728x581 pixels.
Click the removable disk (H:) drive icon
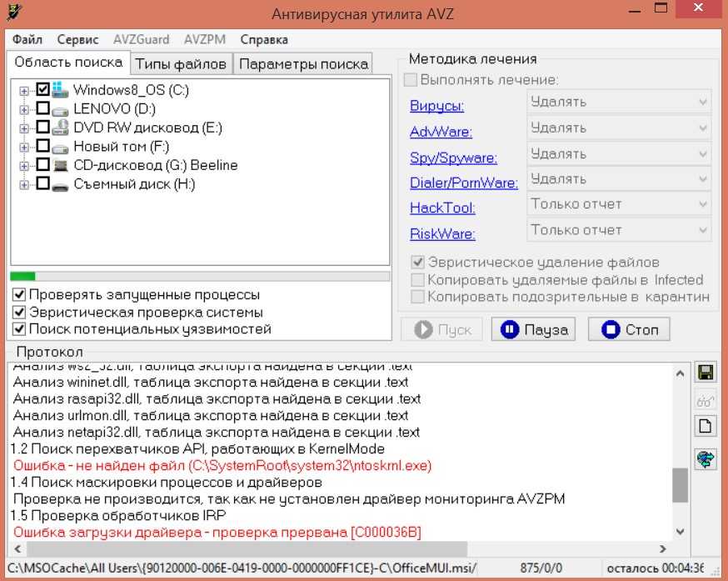61,185
